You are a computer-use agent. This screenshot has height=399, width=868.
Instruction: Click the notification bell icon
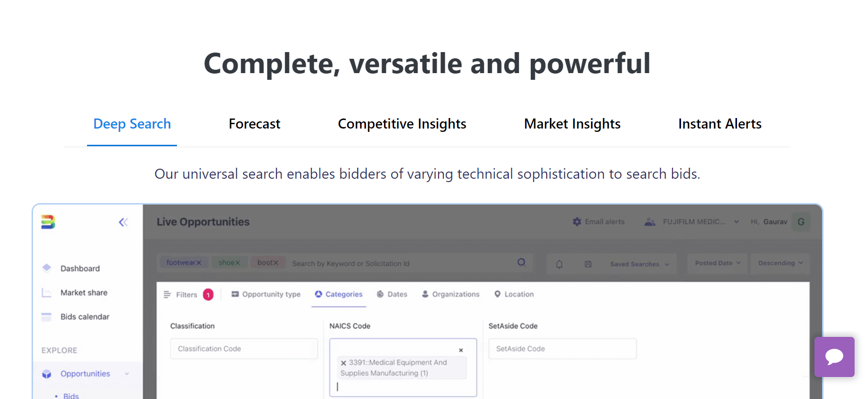pyautogui.click(x=559, y=264)
